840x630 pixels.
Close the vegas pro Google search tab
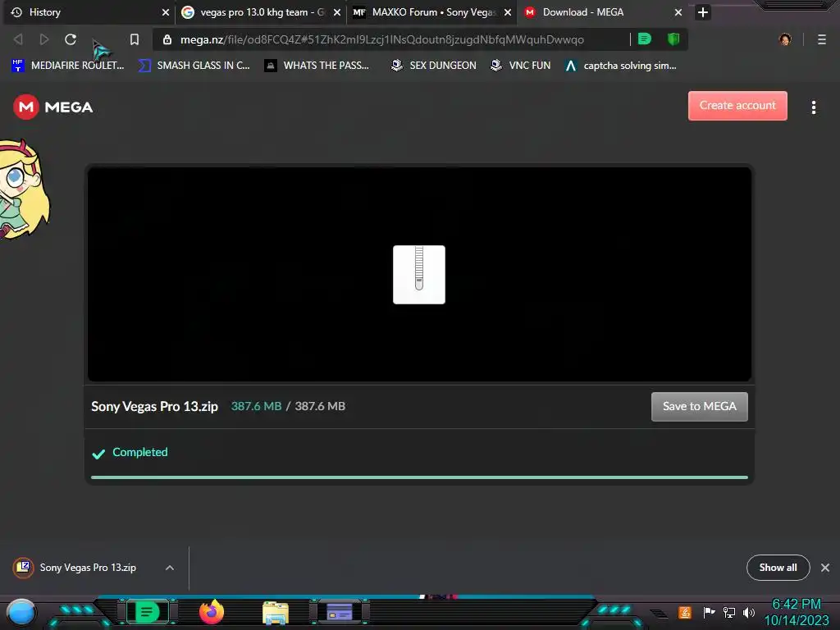click(337, 12)
